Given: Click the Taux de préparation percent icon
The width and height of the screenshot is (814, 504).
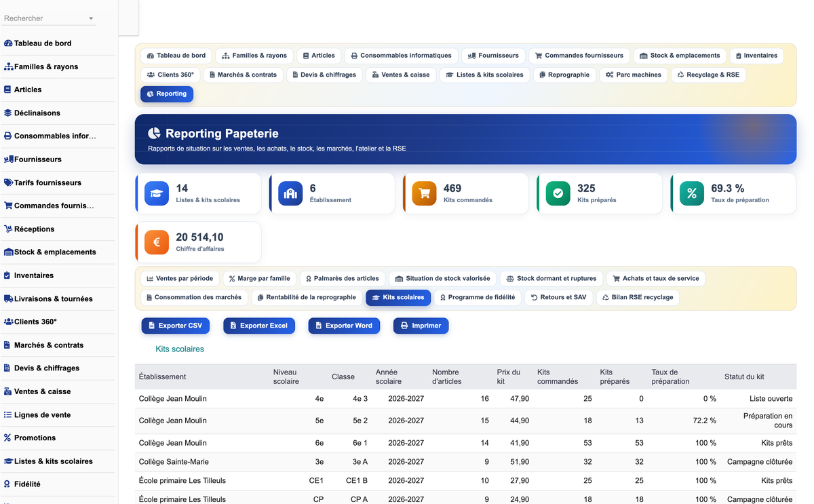Looking at the screenshot, I should click(x=691, y=193).
